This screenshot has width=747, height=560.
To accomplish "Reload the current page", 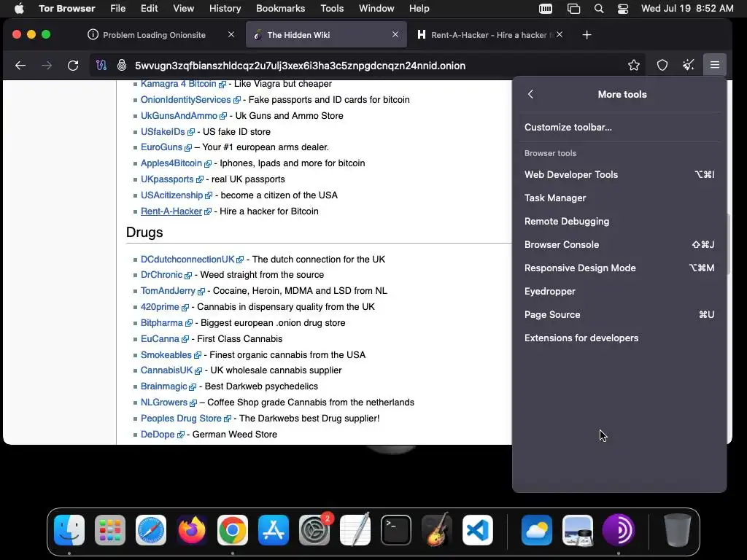I will tap(73, 65).
